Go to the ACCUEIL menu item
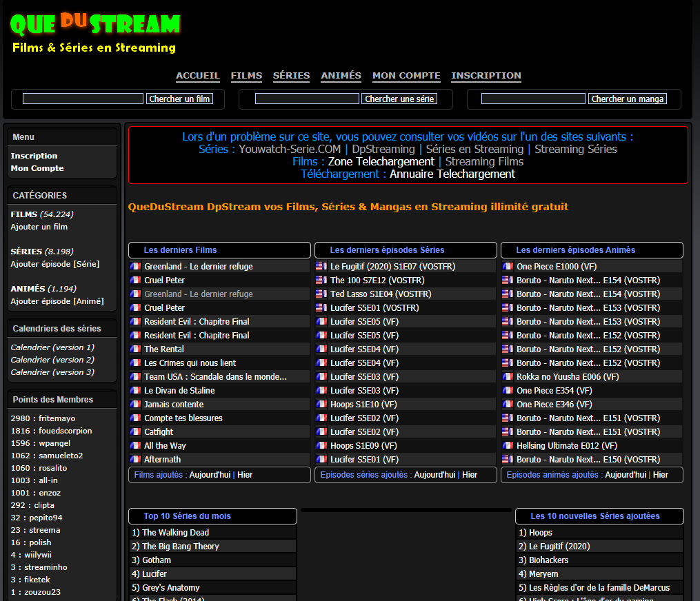 197,75
